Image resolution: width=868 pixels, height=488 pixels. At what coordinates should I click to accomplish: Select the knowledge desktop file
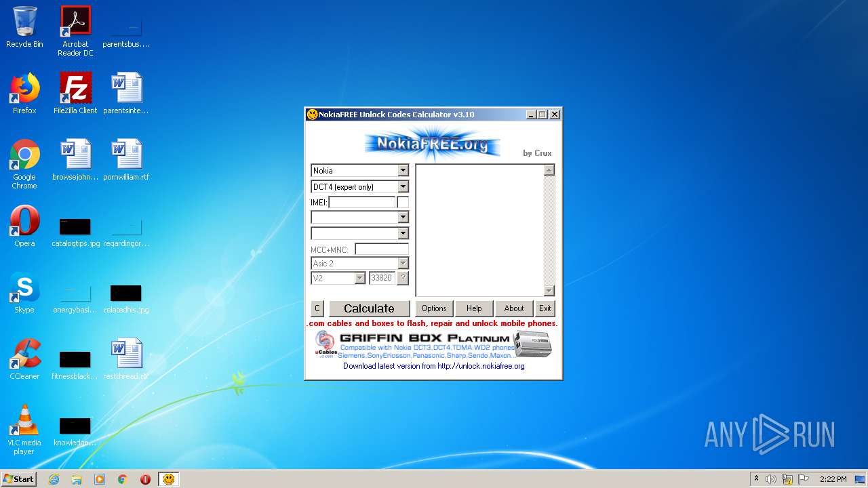(x=75, y=431)
